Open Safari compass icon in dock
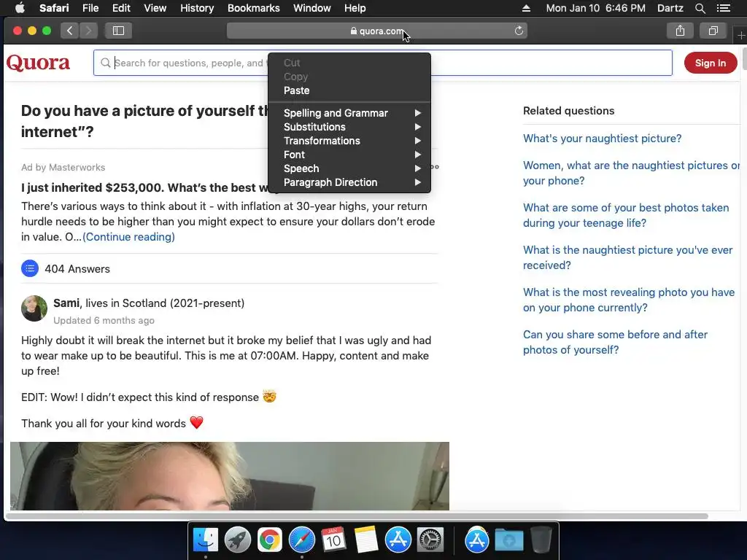This screenshot has height=560, width=747. tap(301, 540)
